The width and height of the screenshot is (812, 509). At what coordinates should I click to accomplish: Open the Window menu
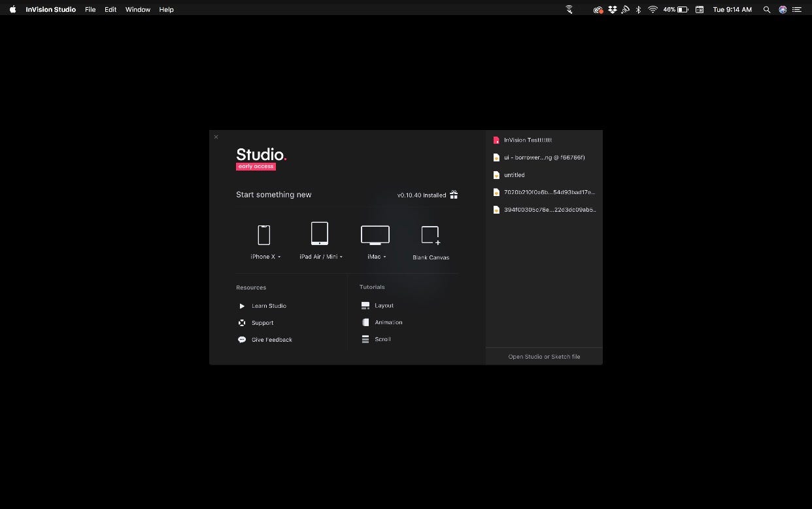coord(138,9)
